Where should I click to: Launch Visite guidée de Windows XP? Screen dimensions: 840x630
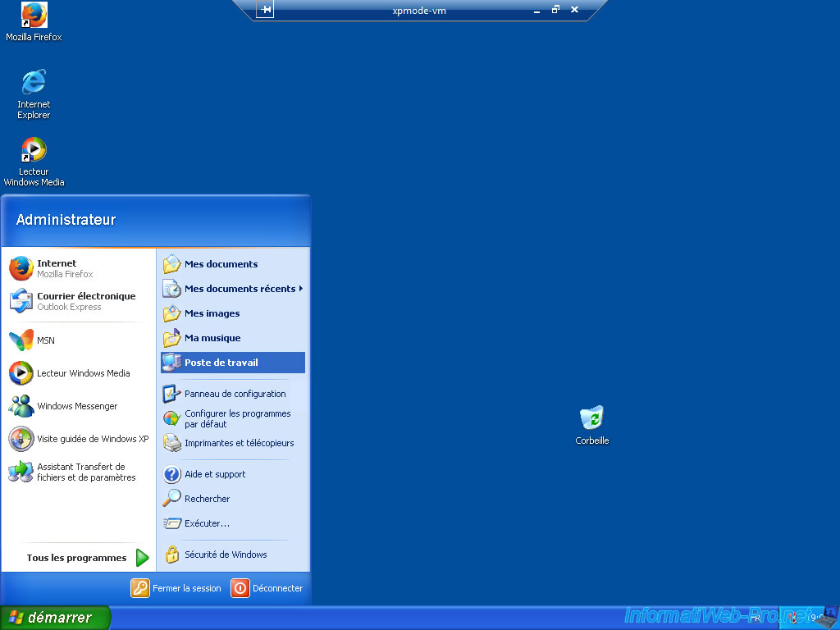pyautogui.click(x=78, y=439)
